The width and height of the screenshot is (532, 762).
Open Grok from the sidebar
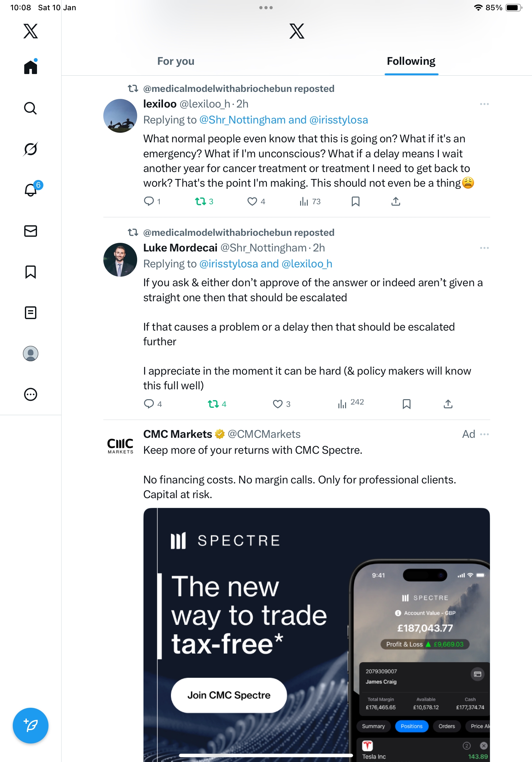coord(31,149)
